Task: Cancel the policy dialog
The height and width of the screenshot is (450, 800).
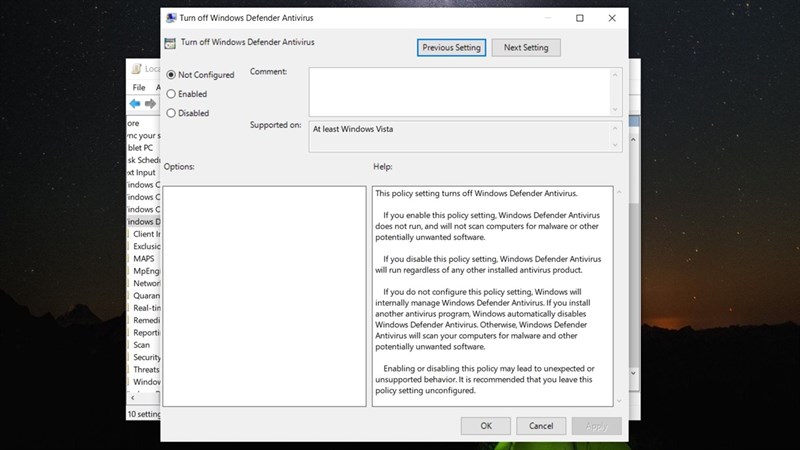Action: (x=541, y=426)
